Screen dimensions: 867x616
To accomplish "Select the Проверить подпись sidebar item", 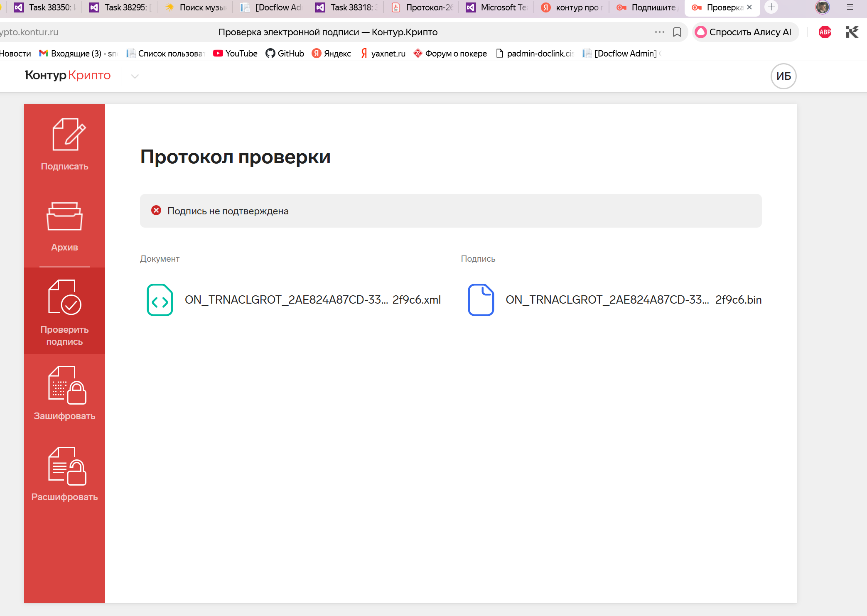I will tap(64, 312).
